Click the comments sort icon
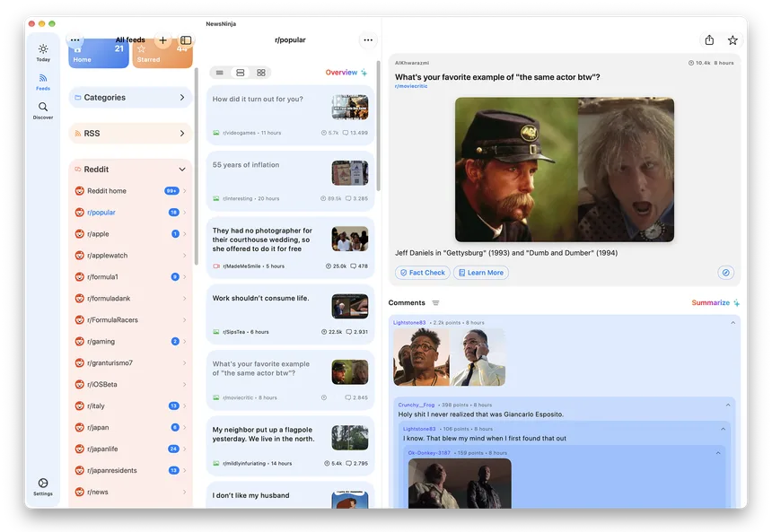This screenshot has width=772, height=532. [x=435, y=302]
